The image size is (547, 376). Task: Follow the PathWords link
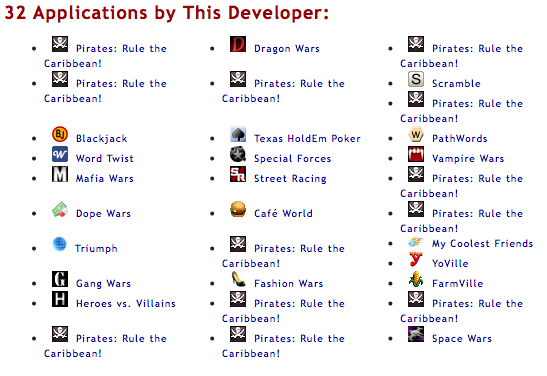[460, 139]
